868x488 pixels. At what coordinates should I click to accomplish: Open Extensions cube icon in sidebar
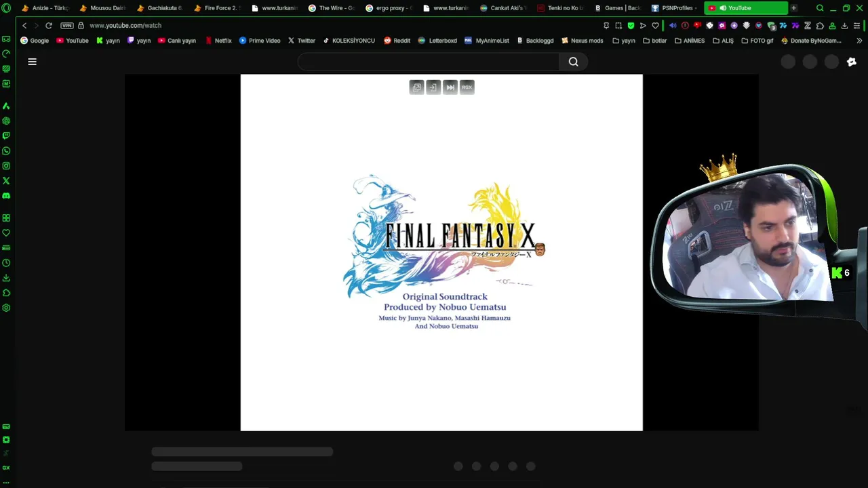tap(6, 292)
